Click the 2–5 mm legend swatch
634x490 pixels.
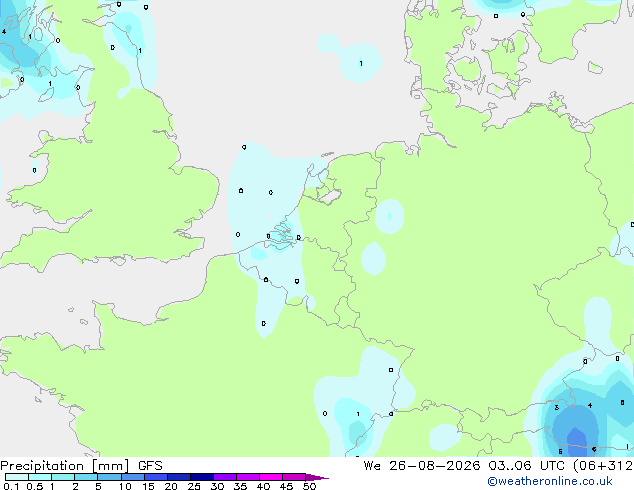pyautogui.click(x=86, y=477)
